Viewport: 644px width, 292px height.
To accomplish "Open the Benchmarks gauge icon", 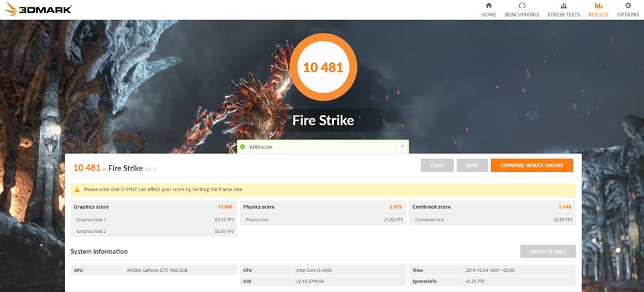I will [522, 6].
